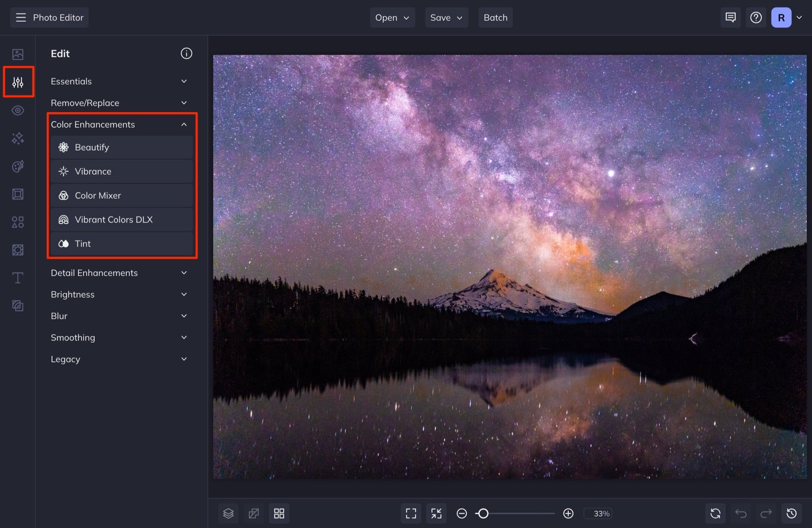Click the Fit-to-screen icon below canvas
Viewport: 812px width, 528px height.
[411, 513]
